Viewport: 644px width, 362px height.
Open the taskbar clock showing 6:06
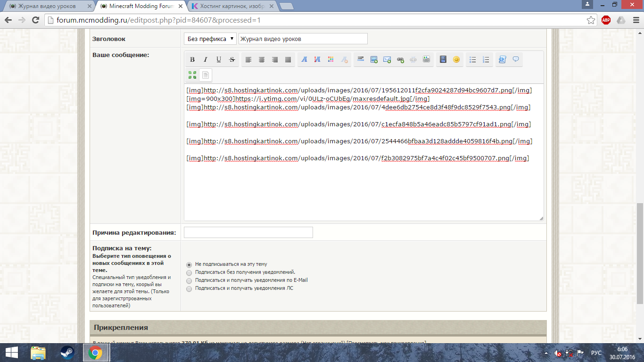(x=622, y=353)
